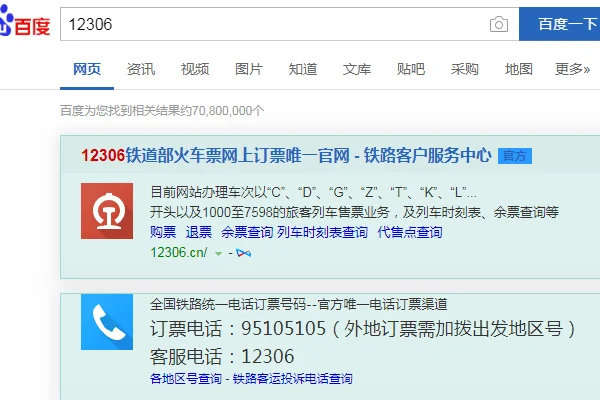Screen dimensions: 600x400
Task: Click the description line 目前网站办理车次以
Action: pos(313,192)
